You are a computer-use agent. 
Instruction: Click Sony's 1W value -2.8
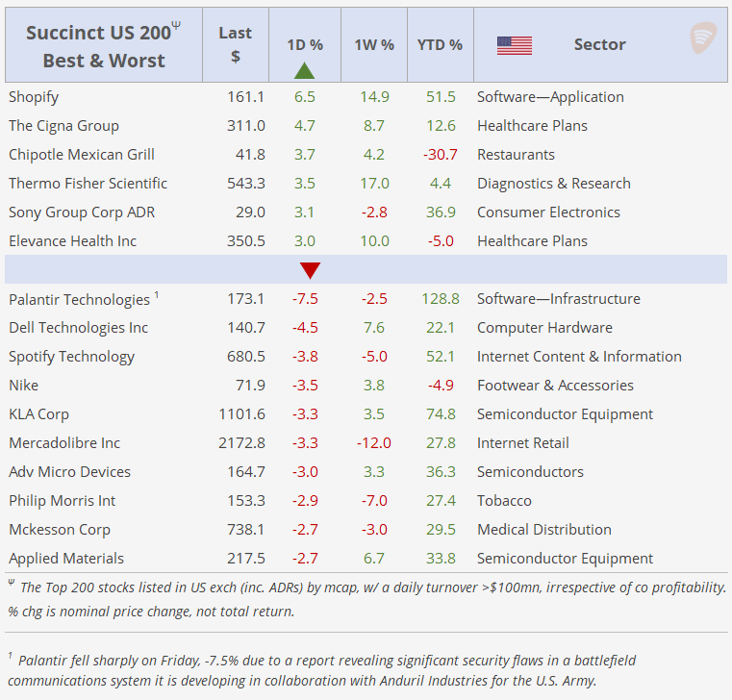pos(374,212)
